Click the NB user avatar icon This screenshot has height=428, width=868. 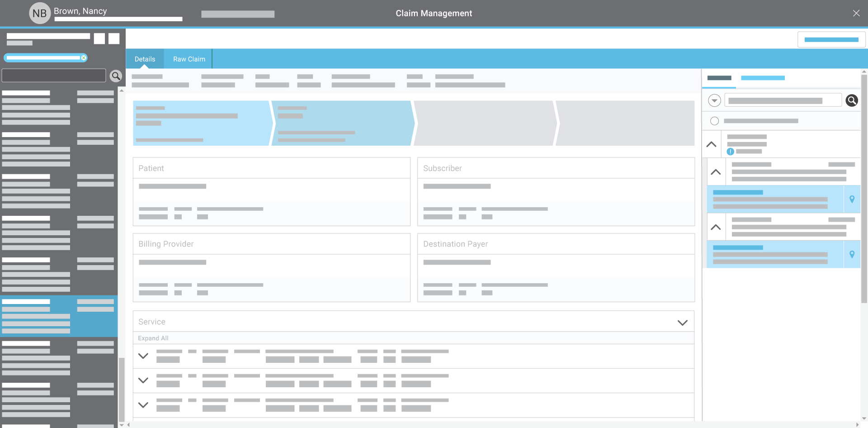(40, 14)
